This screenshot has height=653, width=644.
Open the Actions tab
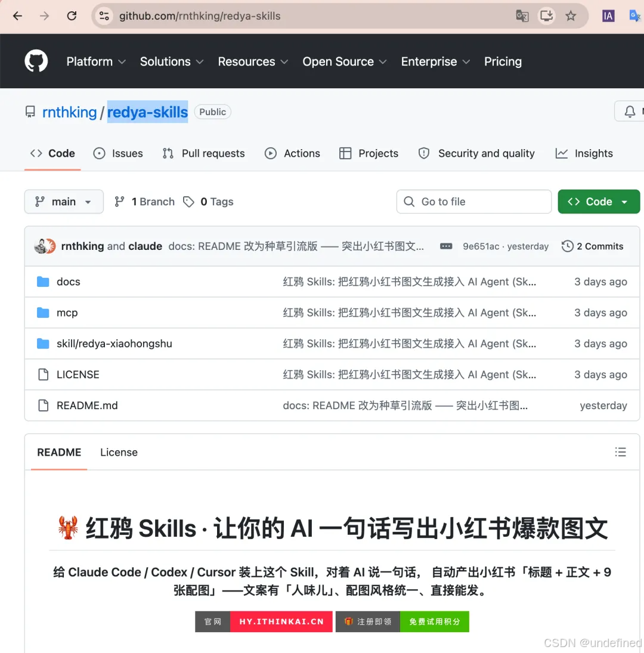(292, 153)
